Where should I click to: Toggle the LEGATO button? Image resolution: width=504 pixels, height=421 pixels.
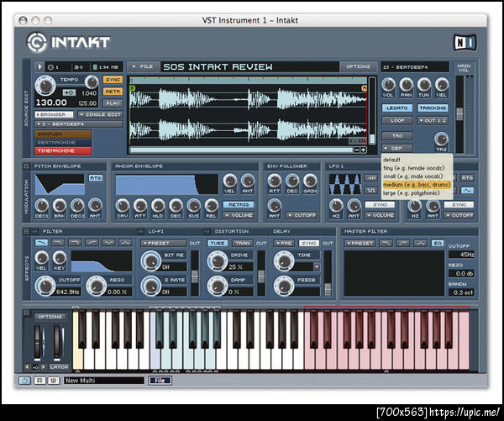(397, 108)
